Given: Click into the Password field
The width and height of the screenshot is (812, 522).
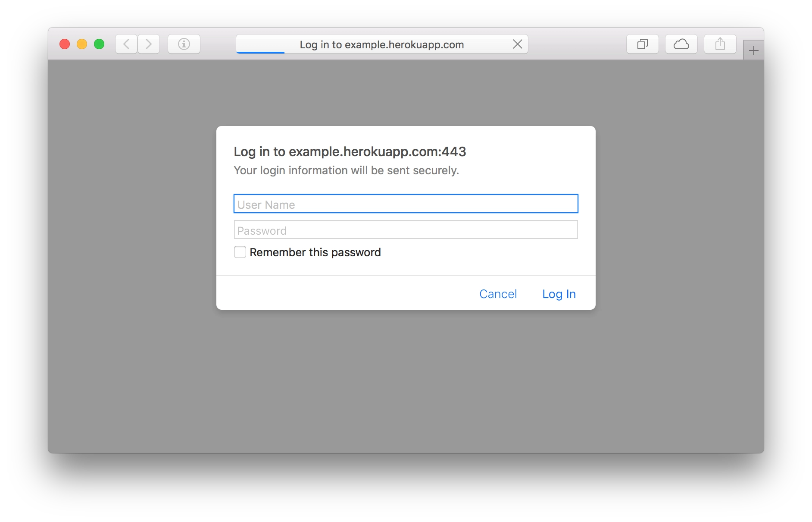Looking at the screenshot, I should pos(406,230).
